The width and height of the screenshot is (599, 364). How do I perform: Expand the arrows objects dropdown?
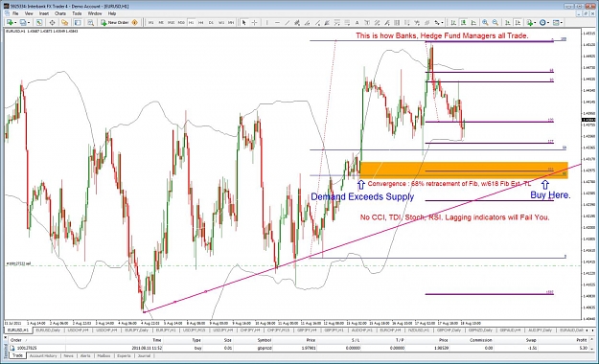[442, 23]
